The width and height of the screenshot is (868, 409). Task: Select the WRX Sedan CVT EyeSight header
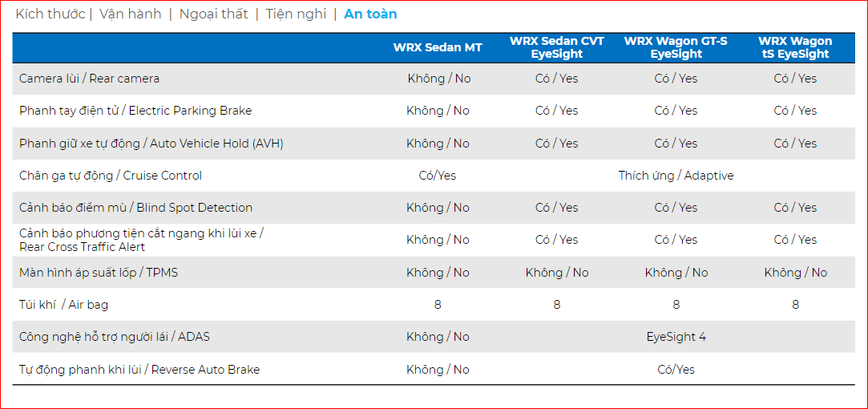click(x=557, y=47)
